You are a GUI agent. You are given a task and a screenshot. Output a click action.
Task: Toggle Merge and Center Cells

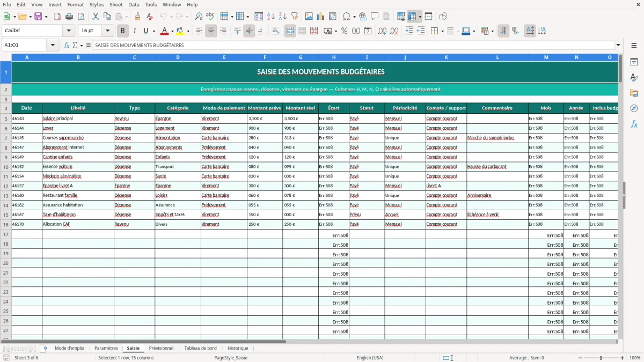[290, 31]
